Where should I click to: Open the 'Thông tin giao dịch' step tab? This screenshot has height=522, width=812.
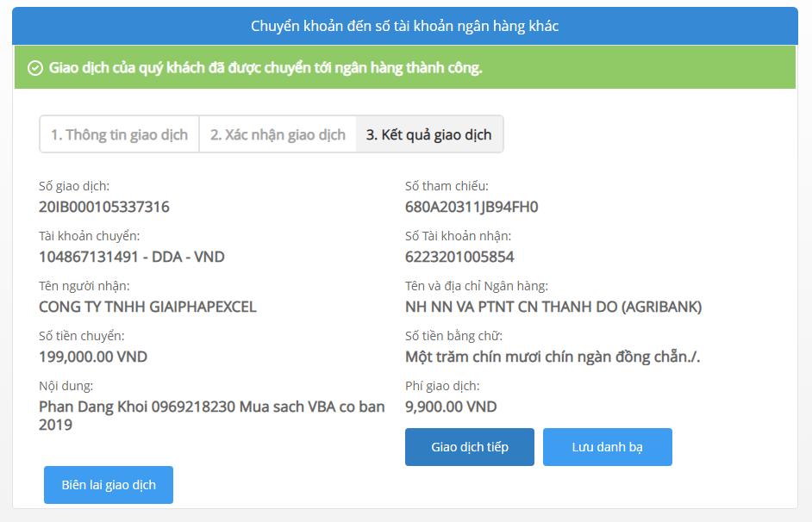point(119,134)
